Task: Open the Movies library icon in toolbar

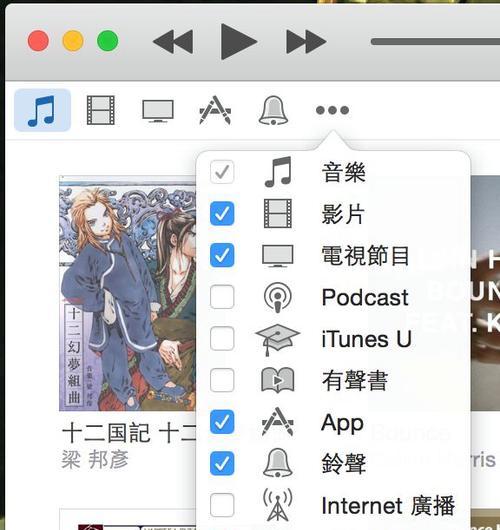Action: click(x=101, y=110)
